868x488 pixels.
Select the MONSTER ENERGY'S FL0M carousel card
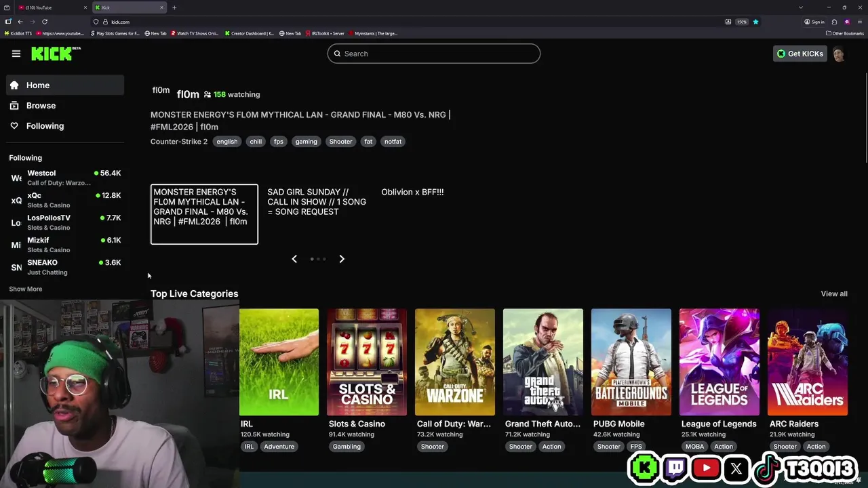click(x=204, y=214)
